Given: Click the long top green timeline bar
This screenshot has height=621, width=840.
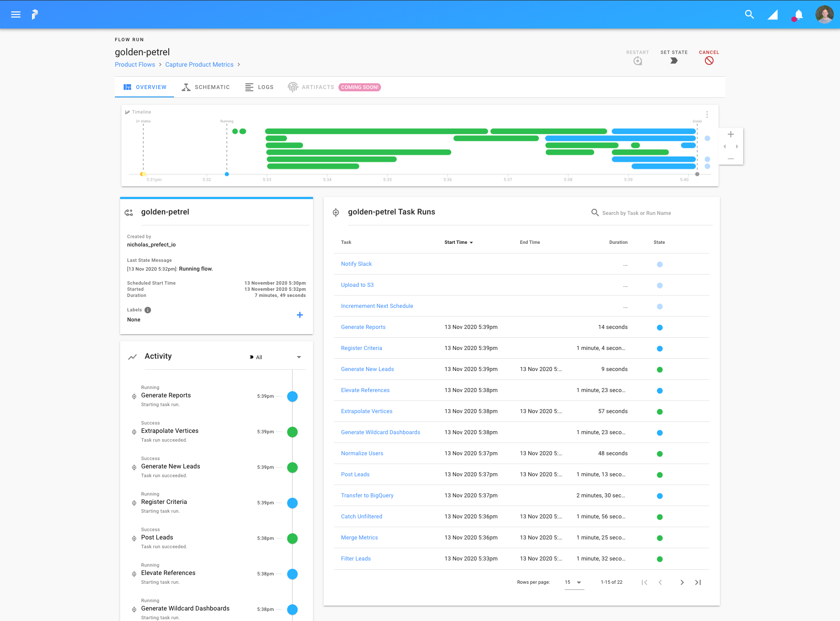Looking at the screenshot, I should point(376,131).
